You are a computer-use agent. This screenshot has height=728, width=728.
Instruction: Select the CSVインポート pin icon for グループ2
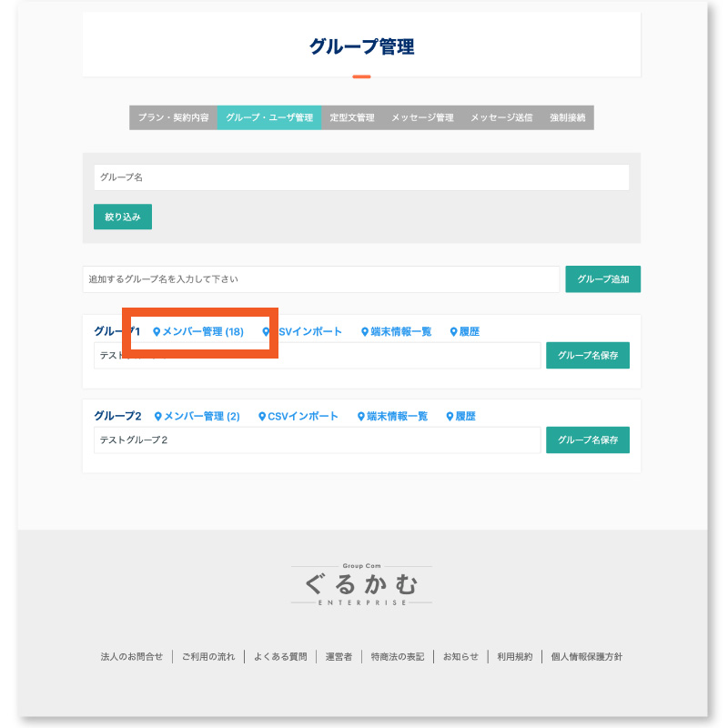click(260, 416)
